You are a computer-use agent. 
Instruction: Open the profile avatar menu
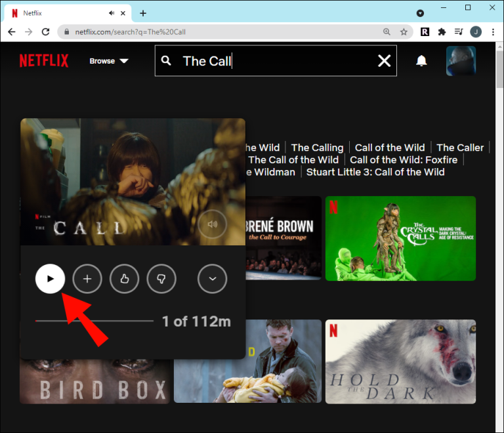tap(461, 61)
